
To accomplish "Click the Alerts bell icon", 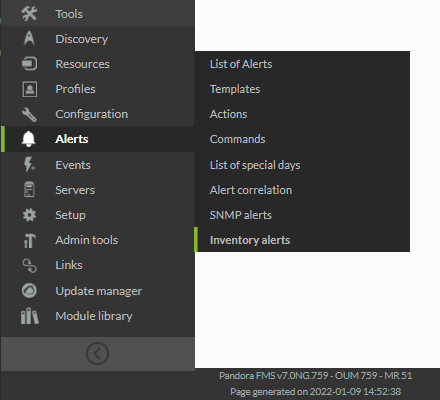I will pyautogui.click(x=29, y=139).
